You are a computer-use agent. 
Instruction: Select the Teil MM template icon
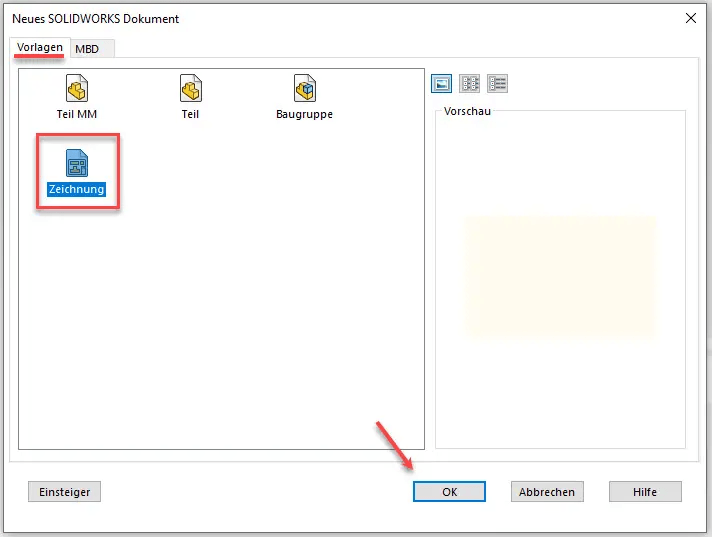[x=77, y=91]
